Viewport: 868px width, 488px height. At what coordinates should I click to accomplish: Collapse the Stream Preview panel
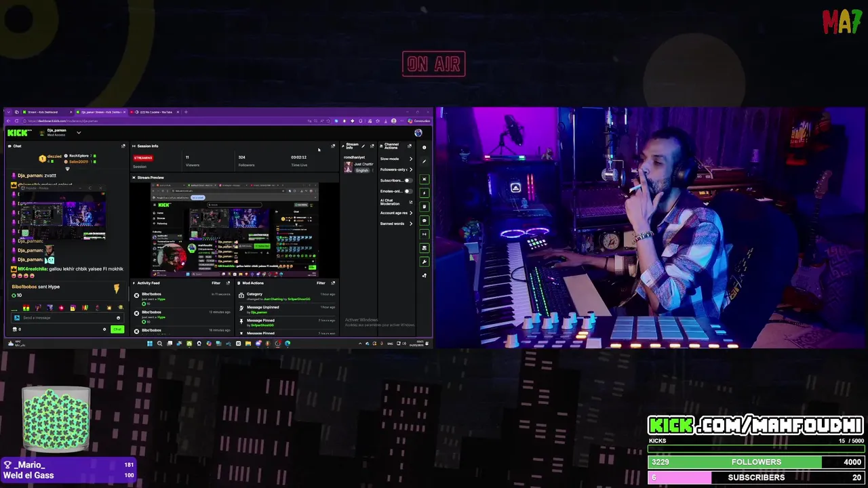pos(134,178)
